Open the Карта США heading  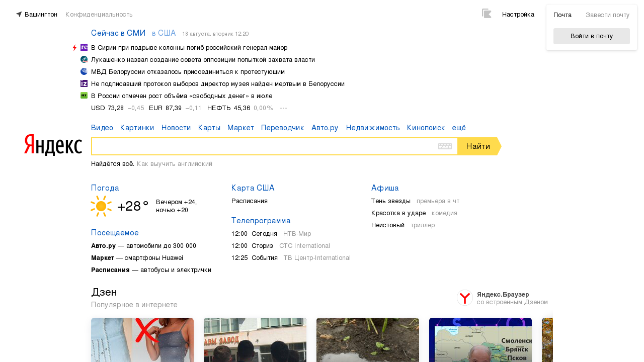[x=253, y=188]
